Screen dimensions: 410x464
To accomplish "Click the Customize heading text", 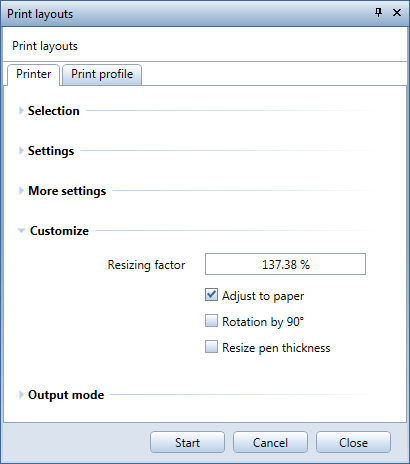I will (x=59, y=231).
